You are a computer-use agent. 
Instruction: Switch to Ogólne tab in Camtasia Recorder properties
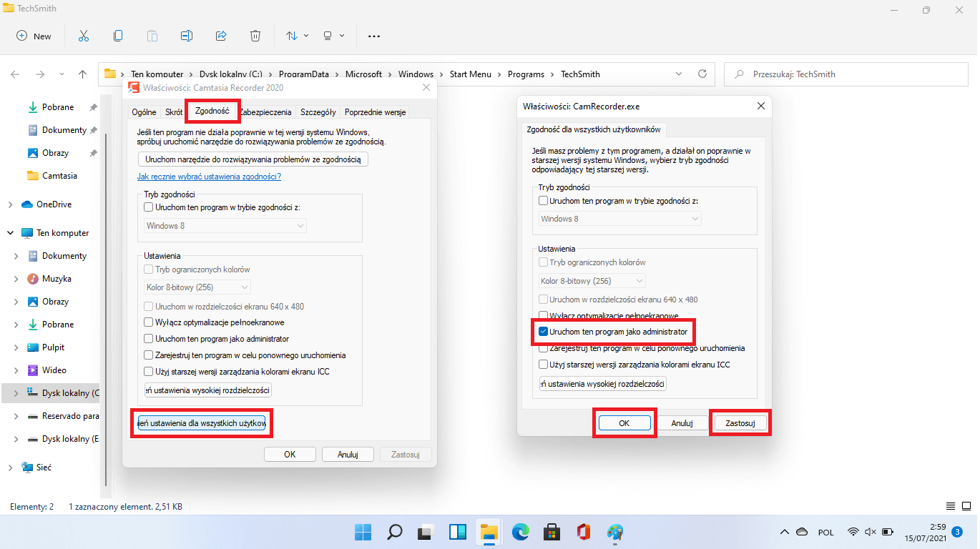[144, 112]
